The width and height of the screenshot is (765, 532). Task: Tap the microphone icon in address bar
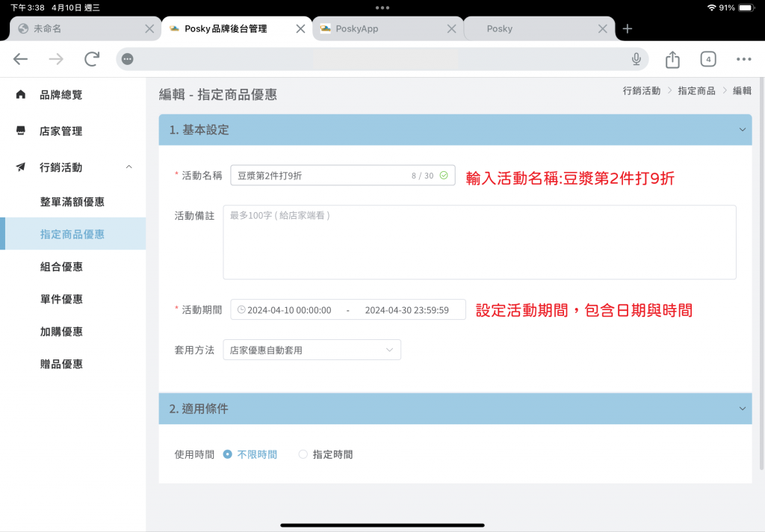point(637,59)
